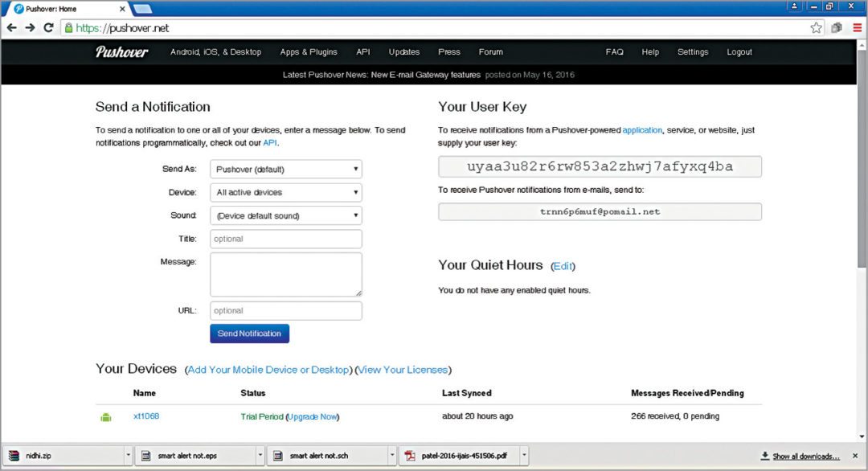This screenshot has width=868, height=471.
Task: Open the Device selection dropdown
Action: pyautogui.click(x=285, y=193)
